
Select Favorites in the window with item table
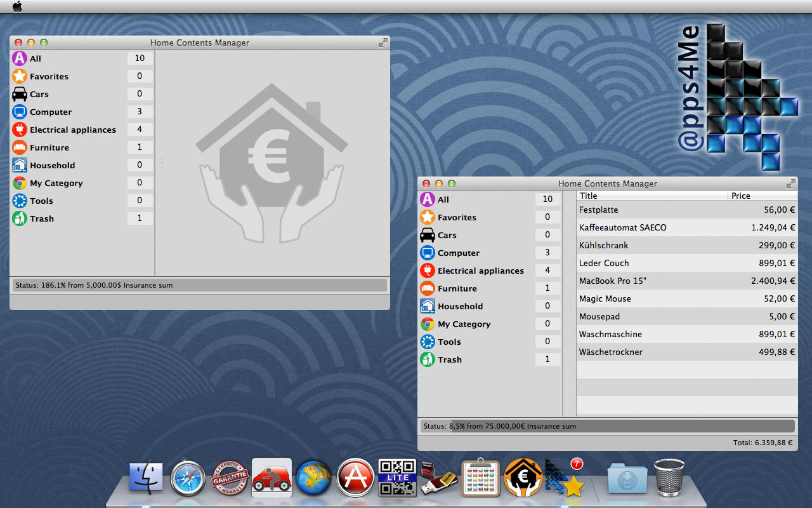[x=457, y=217]
